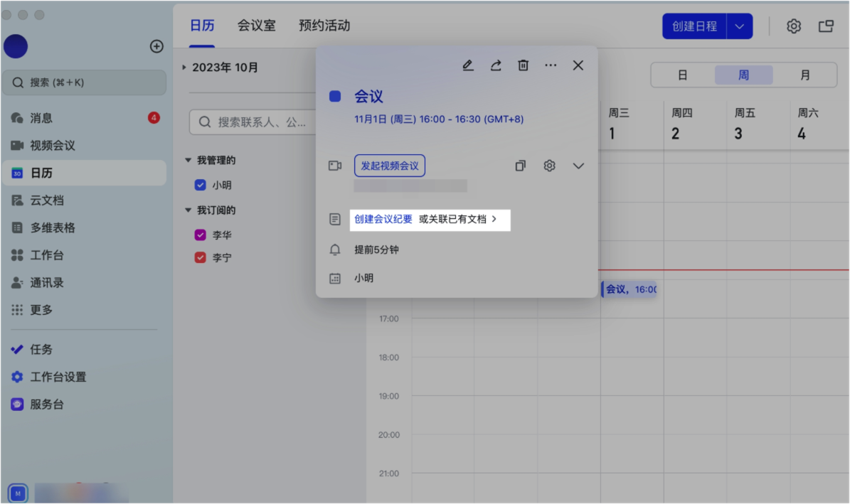850x504 pixels.
Task: Copy video meeting info icon
Action: click(x=521, y=166)
